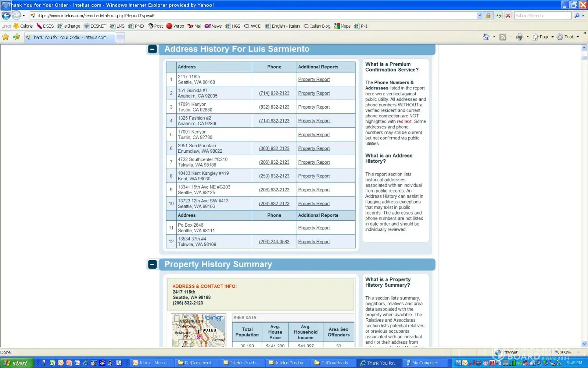Click the Yahoo search magnifier button
The width and height of the screenshot is (588, 368).
tap(577, 15)
